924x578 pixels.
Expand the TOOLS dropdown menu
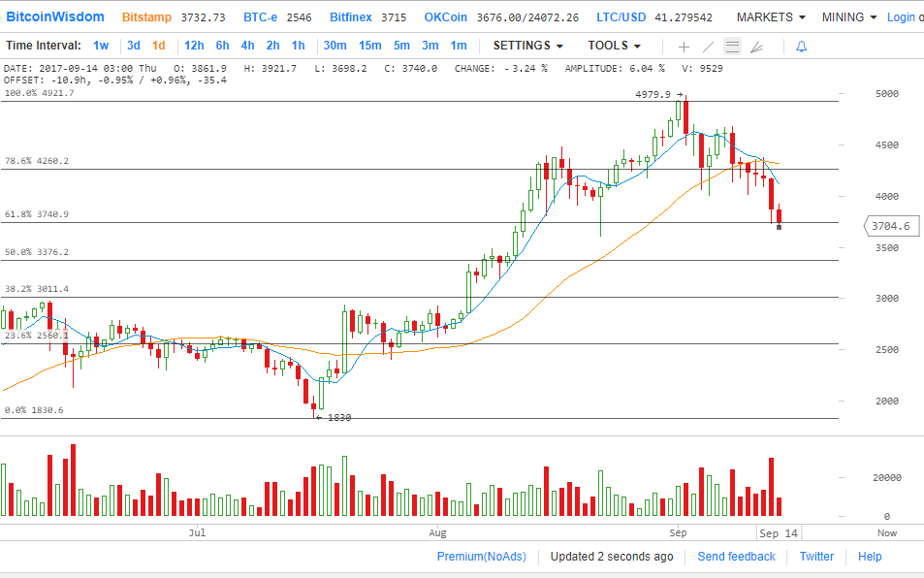point(614,46)
